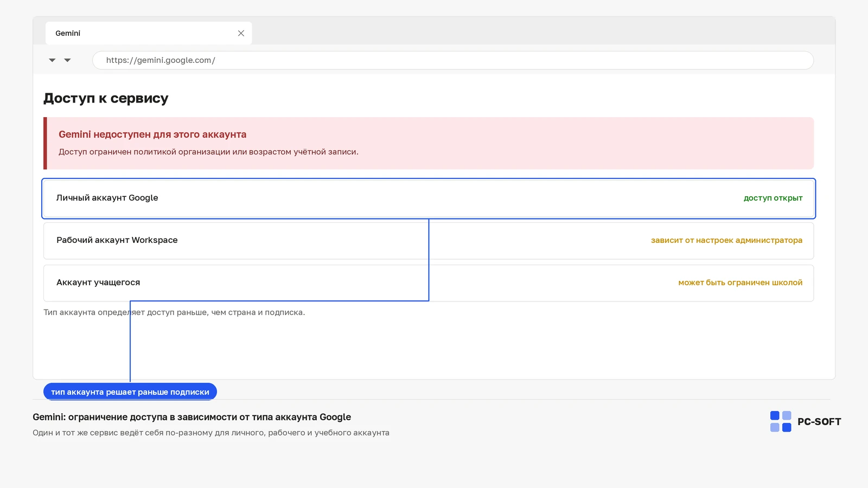Close the Gemini tab
Viewport: 868px width, 488px height.
coord(241,33)
